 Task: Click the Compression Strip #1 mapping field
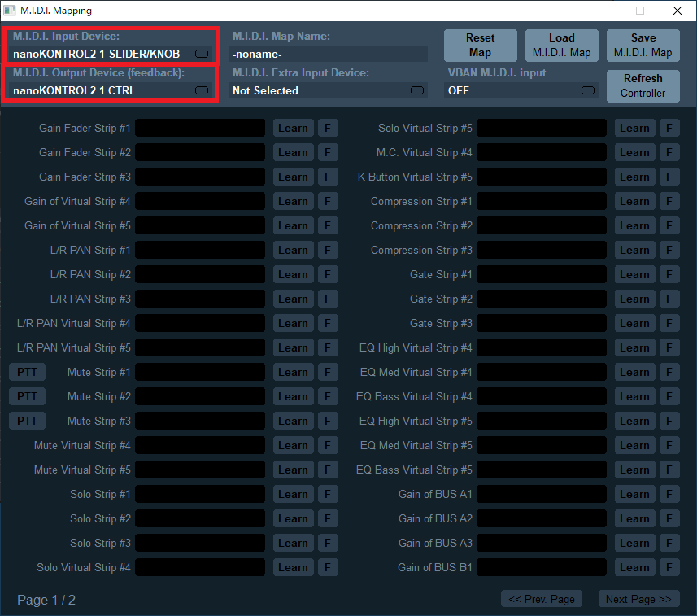542,202
